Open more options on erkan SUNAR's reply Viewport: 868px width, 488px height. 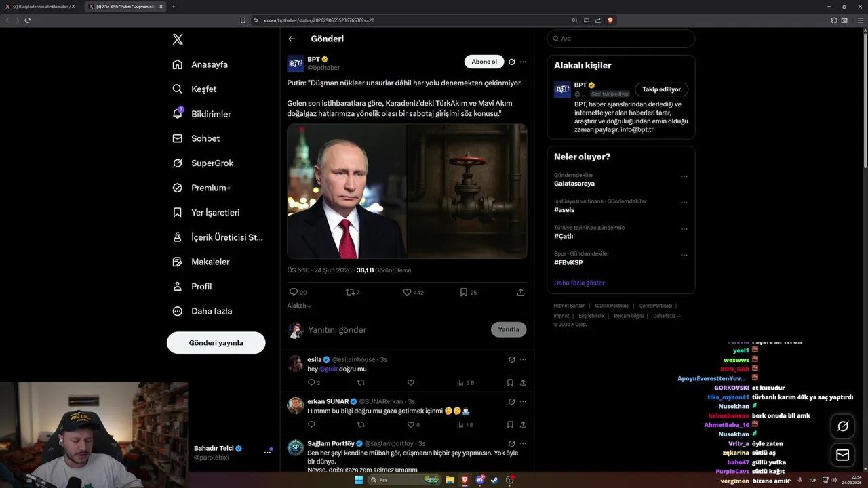tap(523, 401)
